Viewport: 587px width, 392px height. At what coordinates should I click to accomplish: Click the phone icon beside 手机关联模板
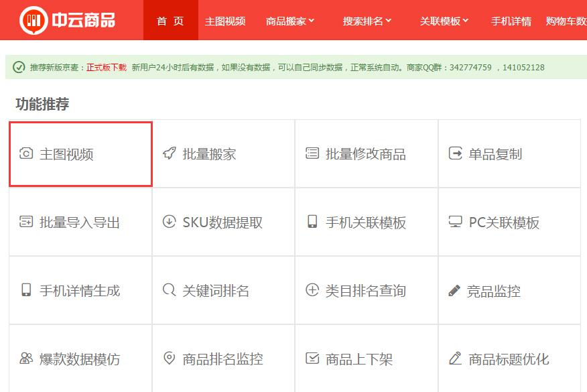click(312, 221)
